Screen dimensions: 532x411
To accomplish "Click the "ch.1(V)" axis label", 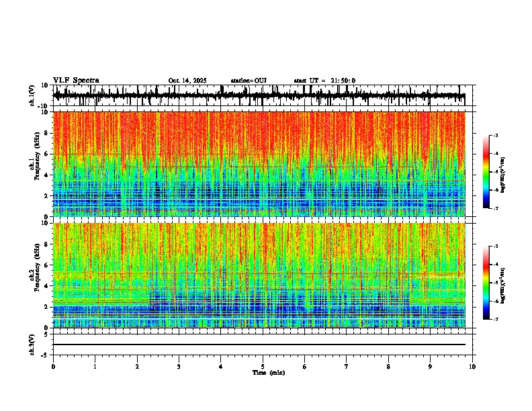I will [x=32, y=95].
